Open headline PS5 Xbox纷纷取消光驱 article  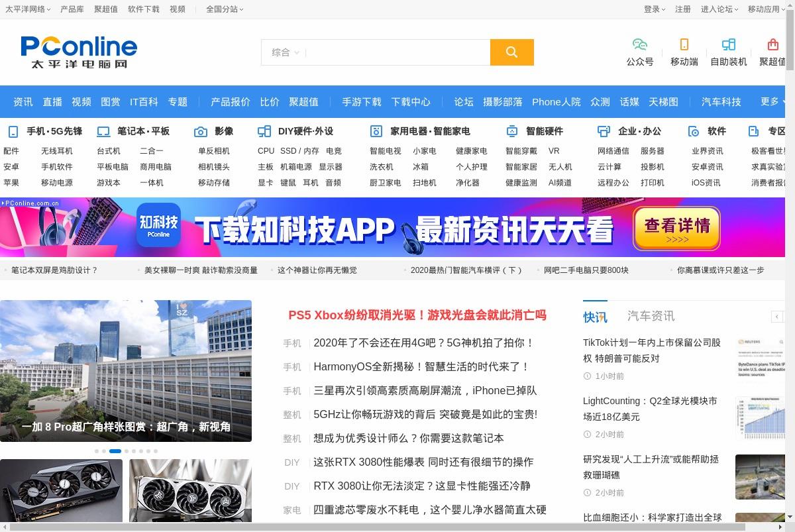(417, 315)
